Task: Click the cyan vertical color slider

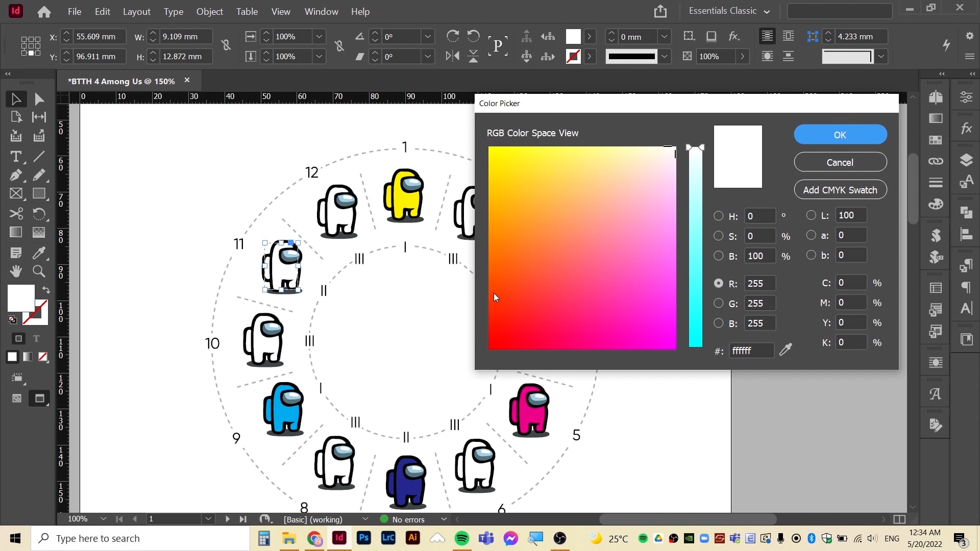Action: [695, 248]
